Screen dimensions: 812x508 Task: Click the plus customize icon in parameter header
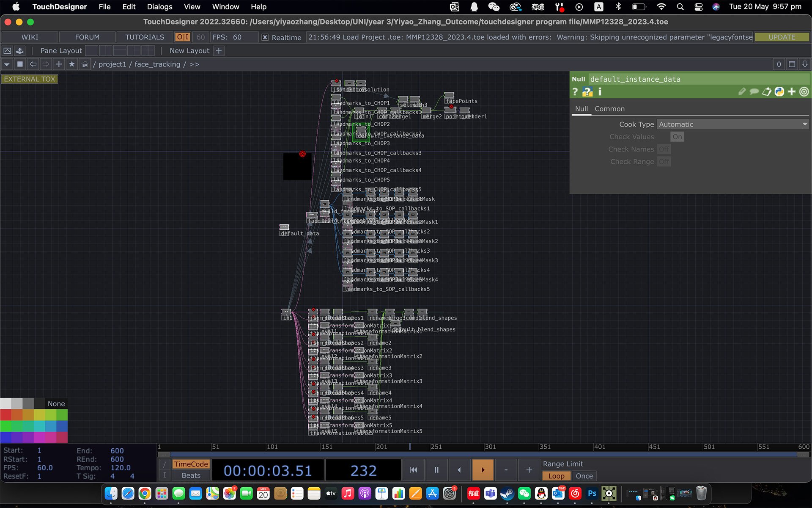click(x=792, y=91)
